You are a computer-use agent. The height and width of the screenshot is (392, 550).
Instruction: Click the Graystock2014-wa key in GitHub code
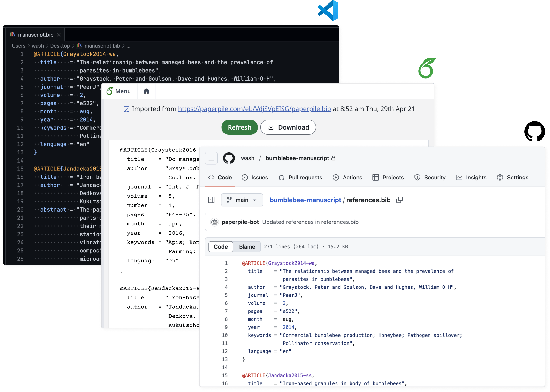[x=291, y=263]
